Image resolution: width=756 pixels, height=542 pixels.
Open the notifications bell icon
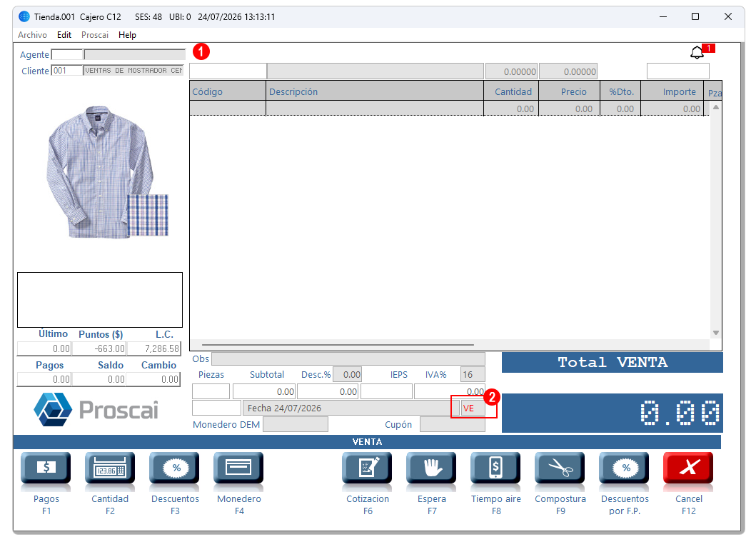[697, 52]
